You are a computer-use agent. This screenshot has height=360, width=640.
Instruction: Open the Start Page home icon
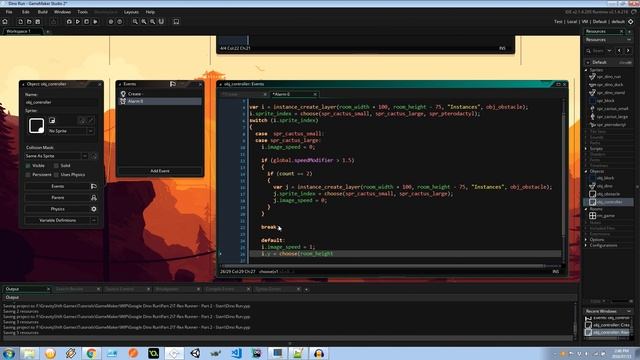tap(5, 22)
